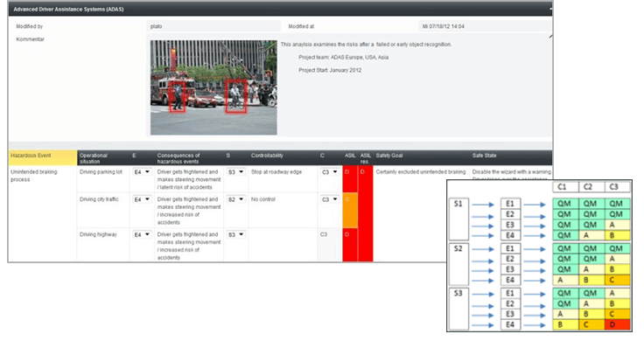The width and height of the screenshot is (644, 341).
Task: Click the orange ASIL cell in city traffic row
Action: pyautogui.click(x=350, y=211)
